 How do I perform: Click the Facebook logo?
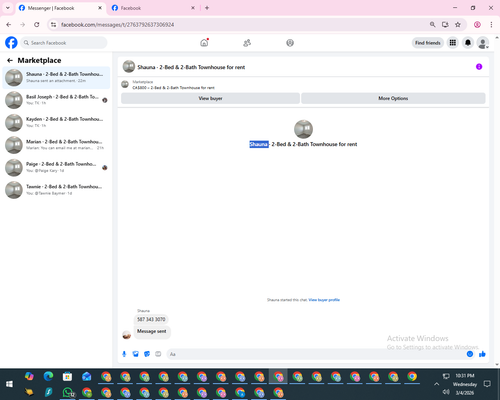point(11,43)
